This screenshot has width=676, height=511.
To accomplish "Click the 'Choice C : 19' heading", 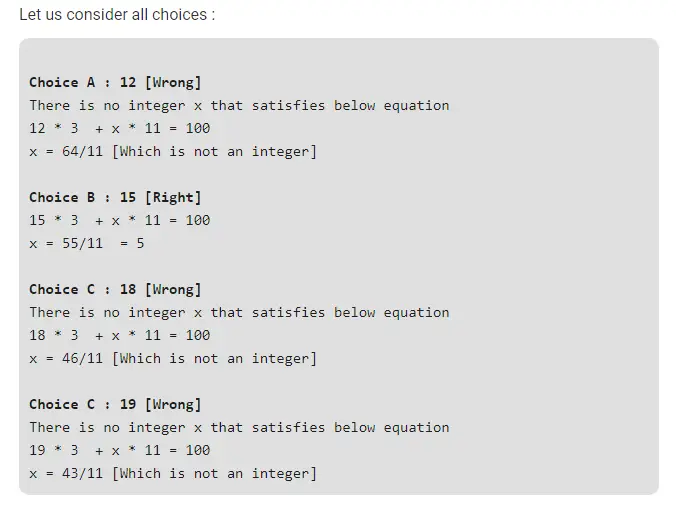I will 83,404.
